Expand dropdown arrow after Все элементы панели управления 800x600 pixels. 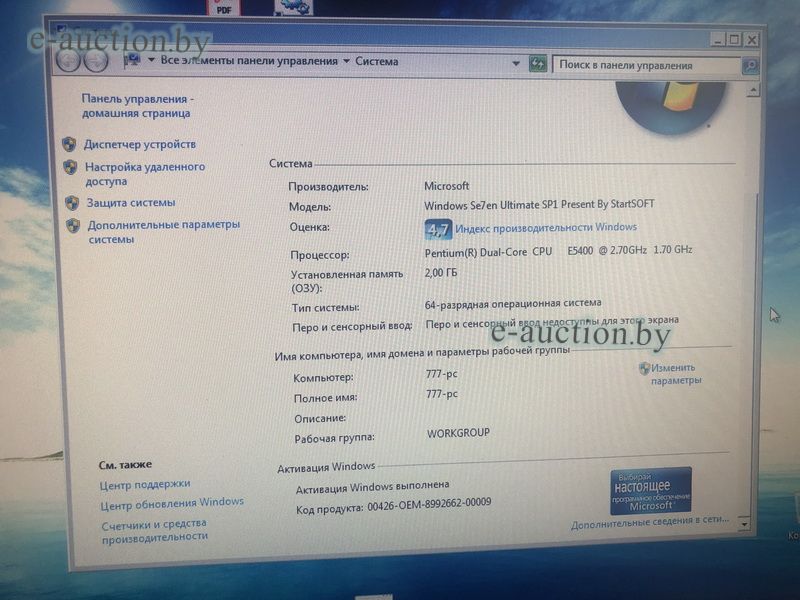coord(346,61)
